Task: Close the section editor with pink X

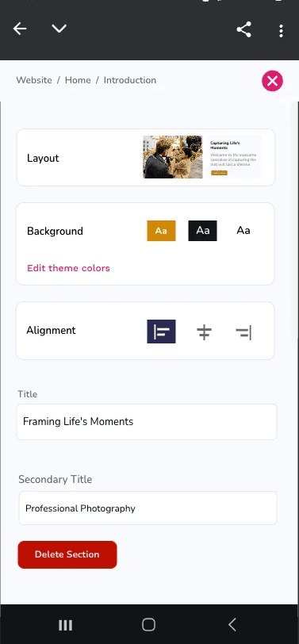Action: pos(272,81)
